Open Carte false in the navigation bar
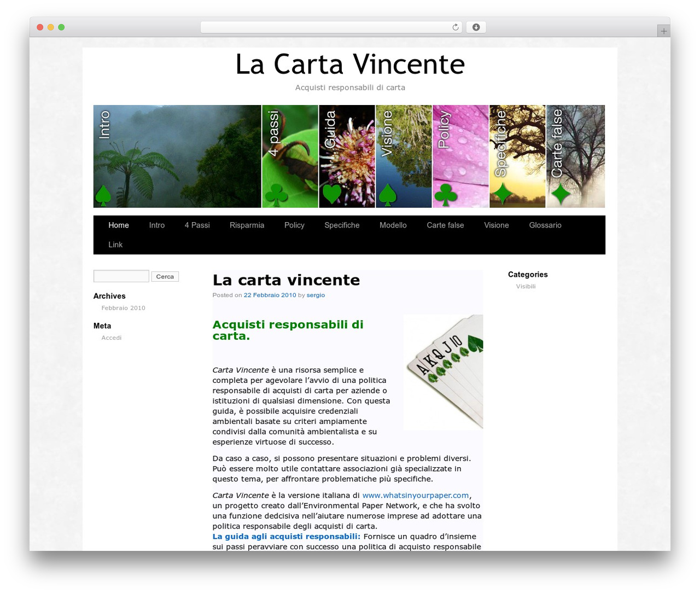 coord(445,225)
